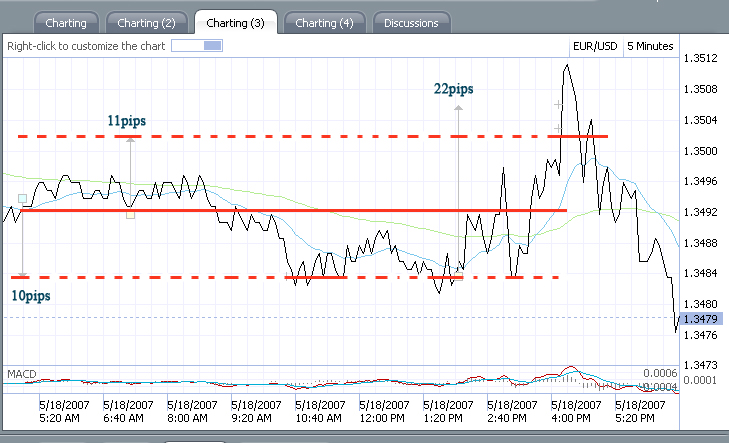Image resolution: width=729 pixels, height=443 pixels.
Task: Select the upper plus crosshair marker
Action: tap(558, 105)
